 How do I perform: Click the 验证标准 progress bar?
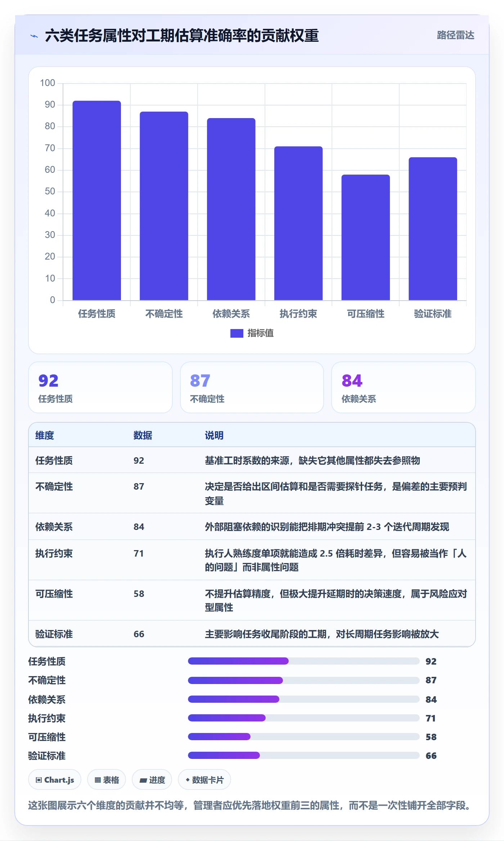[303, 755]
